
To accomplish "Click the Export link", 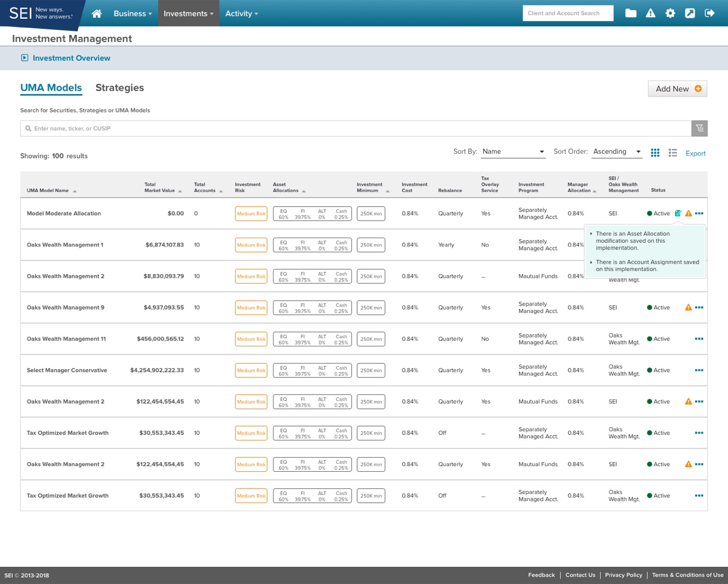I will 695,153.
